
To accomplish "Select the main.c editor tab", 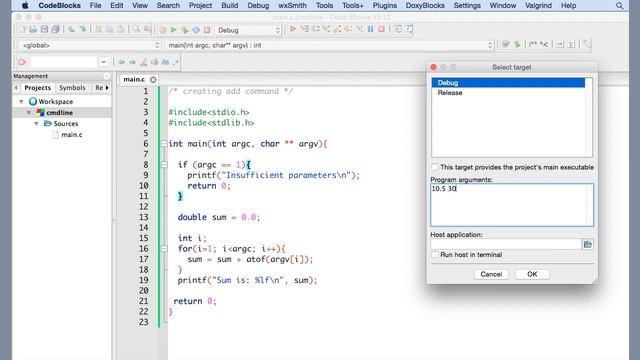I will [x=134, y=79].
